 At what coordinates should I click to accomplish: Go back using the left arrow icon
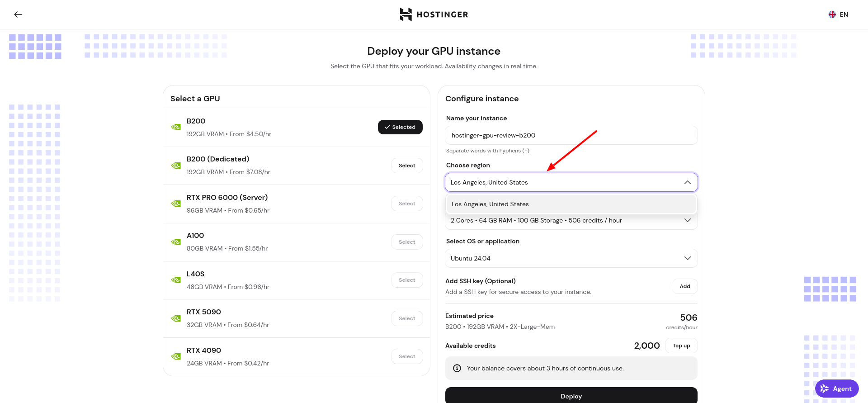(18, 14)
